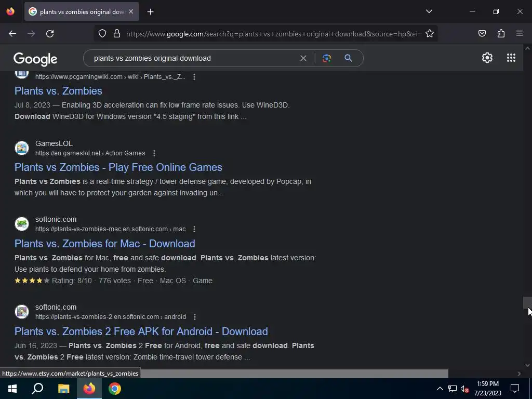
Task: Click the plants-vs-zombies-mac.en.softonic.com URL text
Action: (x=110, y=229)
